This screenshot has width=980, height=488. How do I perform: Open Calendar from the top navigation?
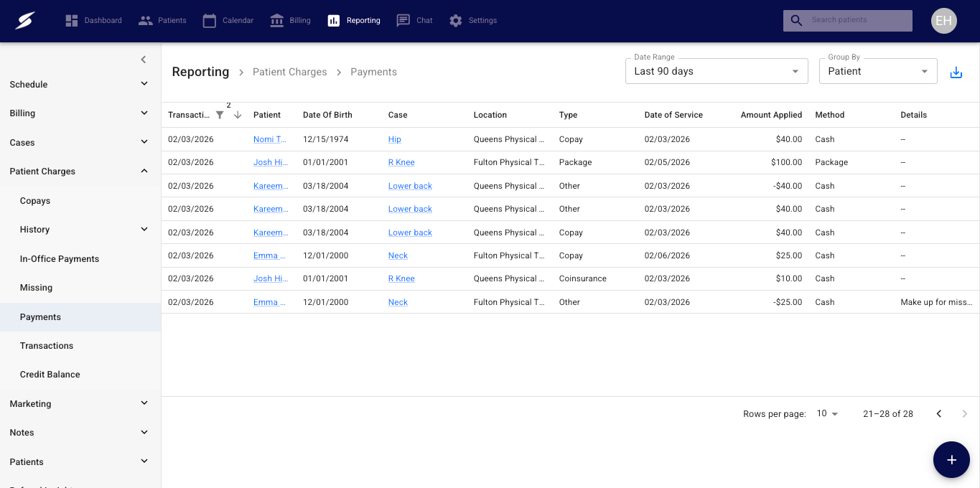pos(228,21)
